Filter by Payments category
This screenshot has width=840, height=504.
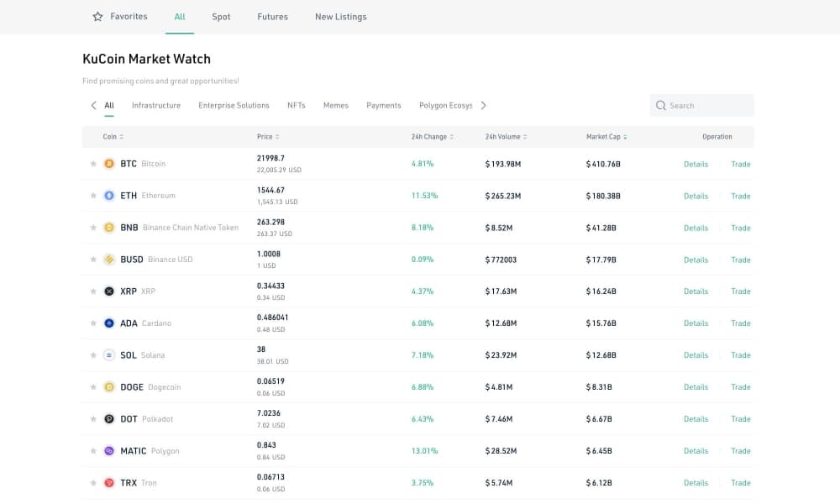384,106
